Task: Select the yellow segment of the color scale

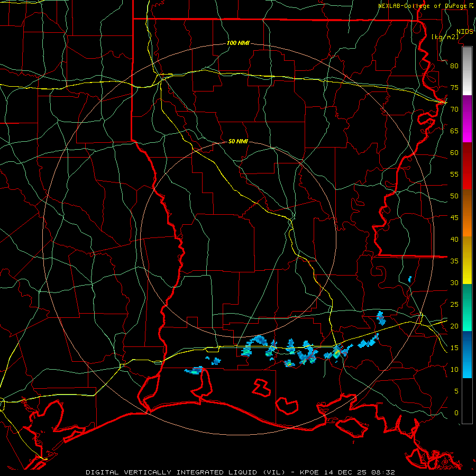Action: [x=467, y=260]
